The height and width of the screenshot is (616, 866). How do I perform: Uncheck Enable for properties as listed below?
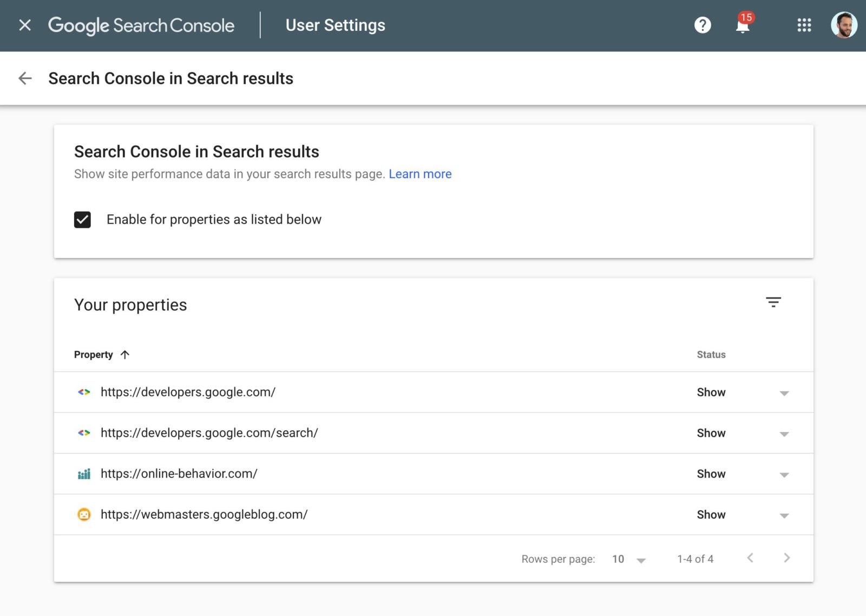pyautogui.click(x=82, y=220)
